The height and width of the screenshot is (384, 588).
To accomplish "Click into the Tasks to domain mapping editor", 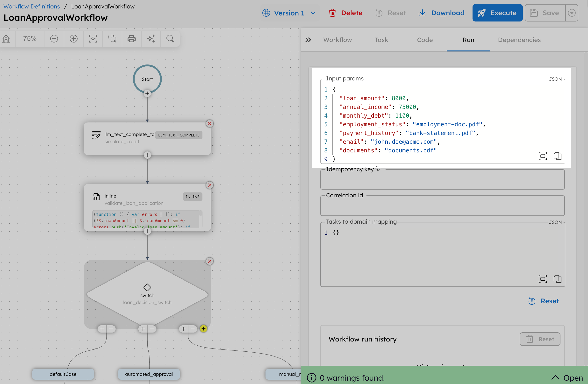I will (x=442, y=254).
